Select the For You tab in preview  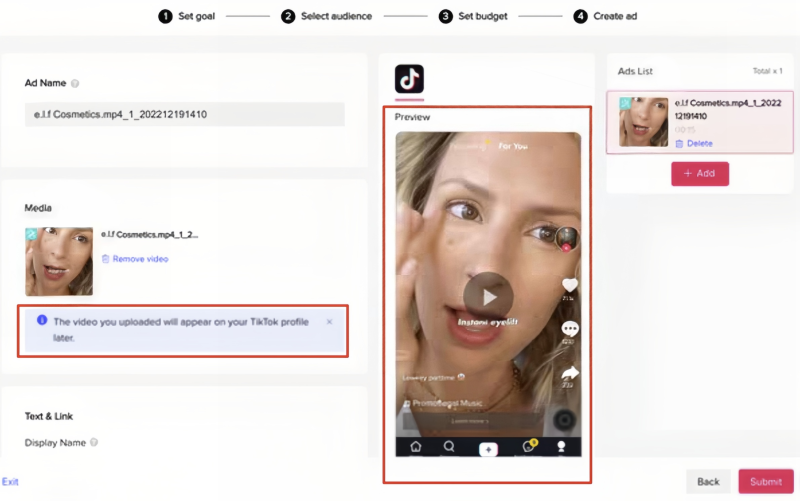click(513, 146)
